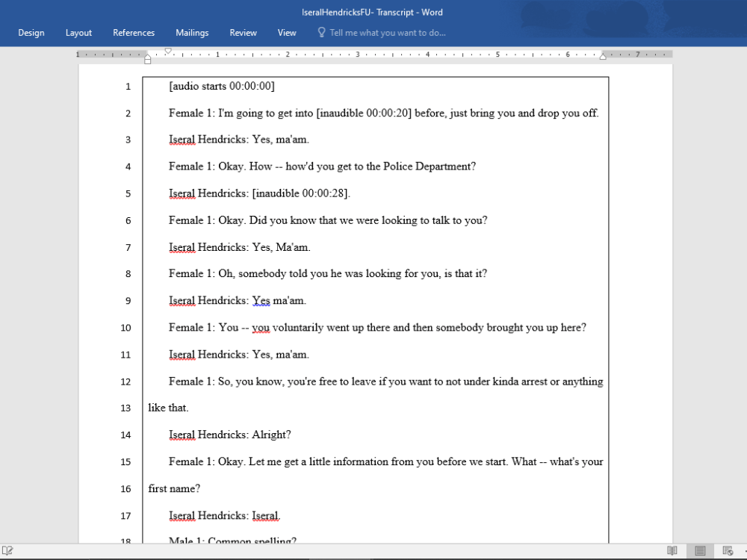Open the References tab
This screenshot has height=560, width=747.
[134, 33]
